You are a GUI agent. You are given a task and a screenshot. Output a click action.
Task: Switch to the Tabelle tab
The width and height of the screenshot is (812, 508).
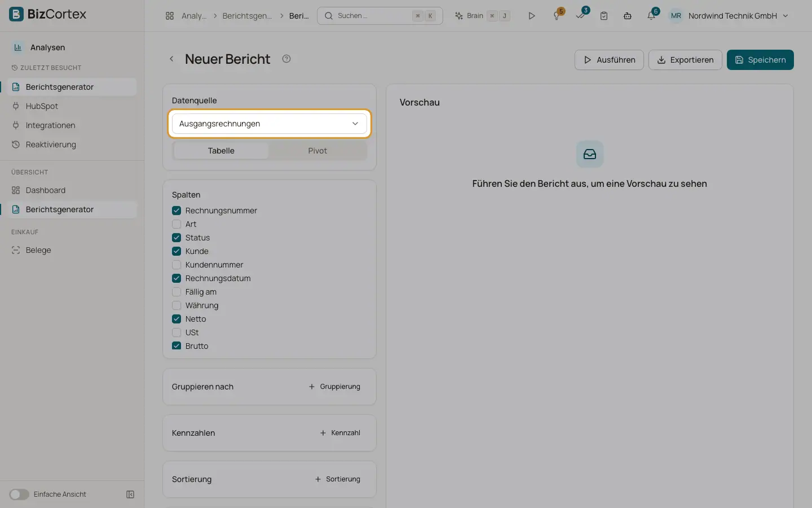[x=221, y=151]
